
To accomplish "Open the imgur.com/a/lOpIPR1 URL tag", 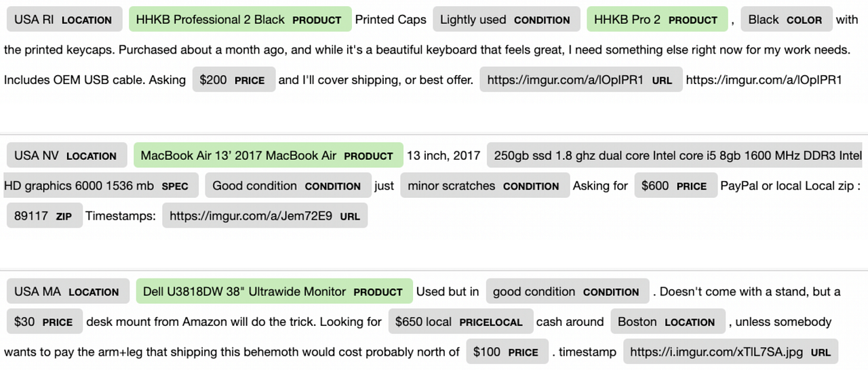I will click(581, 79).
